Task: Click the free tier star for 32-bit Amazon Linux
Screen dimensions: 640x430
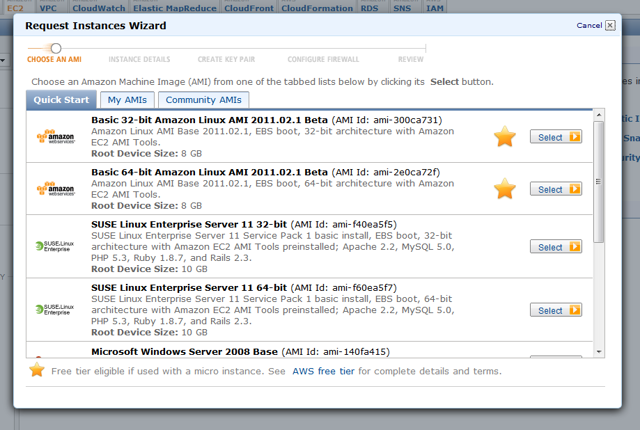Action: tap(505, 136)
